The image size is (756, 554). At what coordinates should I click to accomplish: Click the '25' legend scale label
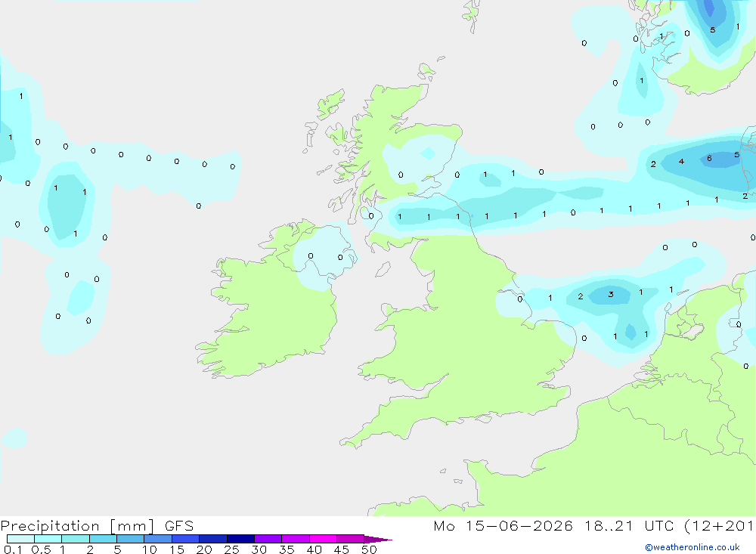tap(231, 549)
